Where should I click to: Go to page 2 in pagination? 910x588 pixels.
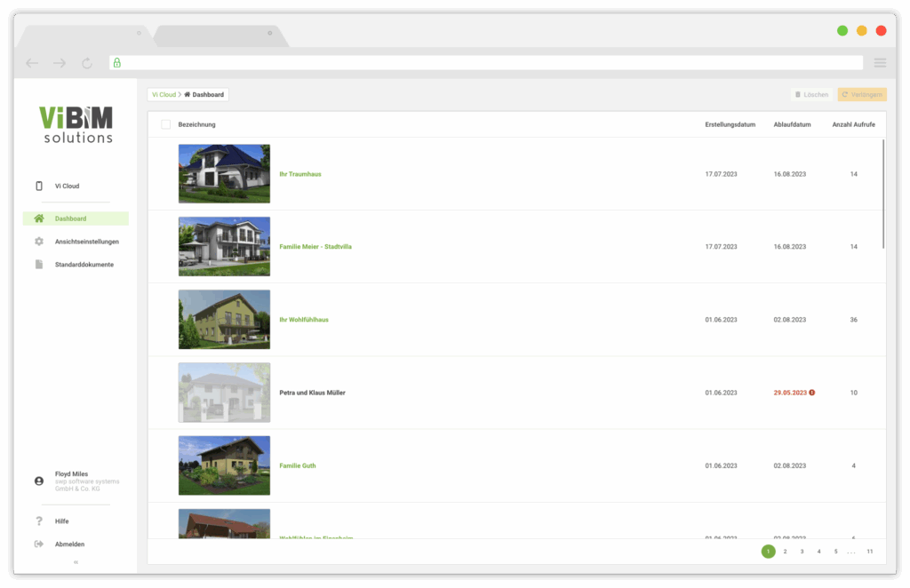(786, 552)
